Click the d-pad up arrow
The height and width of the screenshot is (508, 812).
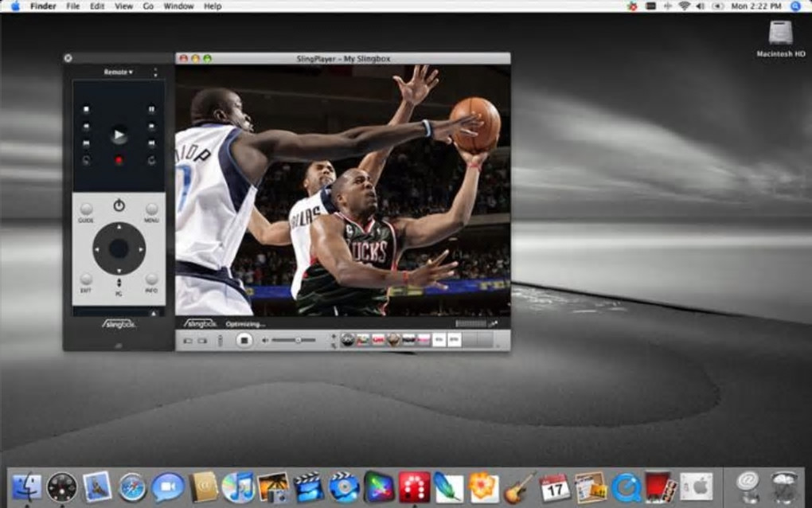119,227
